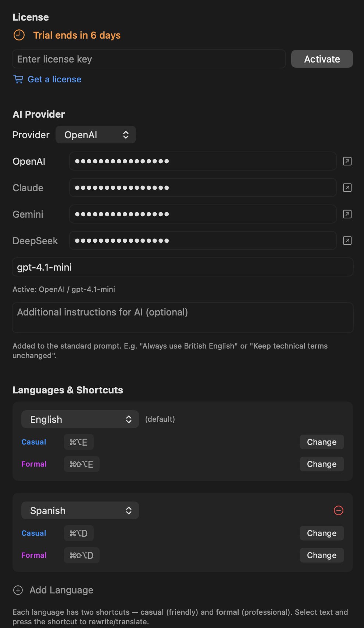This screenshot has width=364, height=628.
Task: Focus the OpenAI API key field
Action: 203,161
